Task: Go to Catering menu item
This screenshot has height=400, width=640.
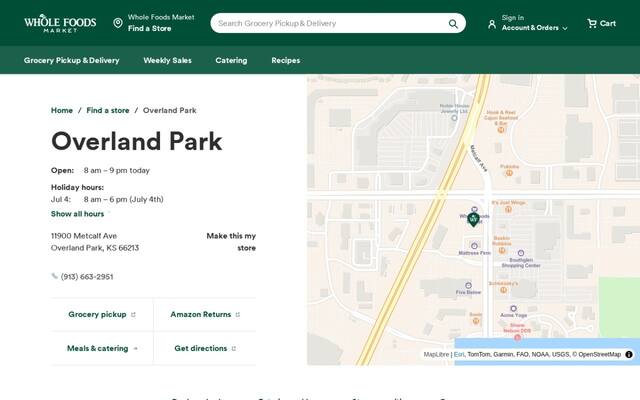Action: click(231, 60)
